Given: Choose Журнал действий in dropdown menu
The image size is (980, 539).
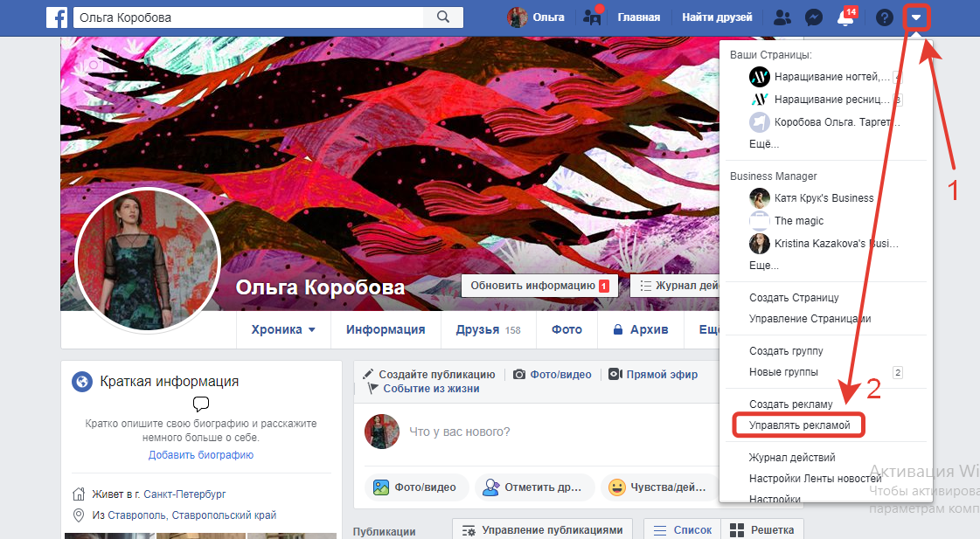Looking at the screenshot, I should click(x=792, y=457).
